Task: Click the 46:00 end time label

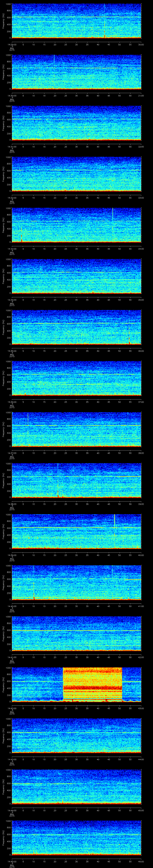Action: coord(141,861)
